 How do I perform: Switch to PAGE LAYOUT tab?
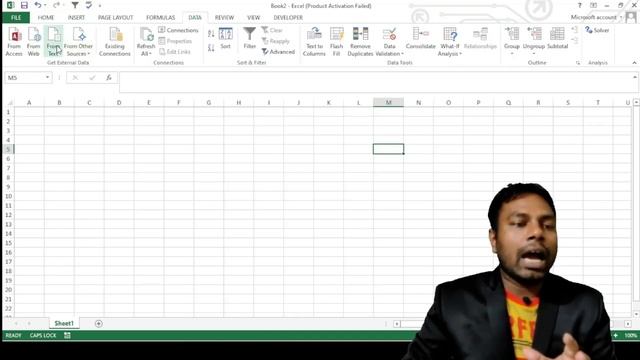116,18
